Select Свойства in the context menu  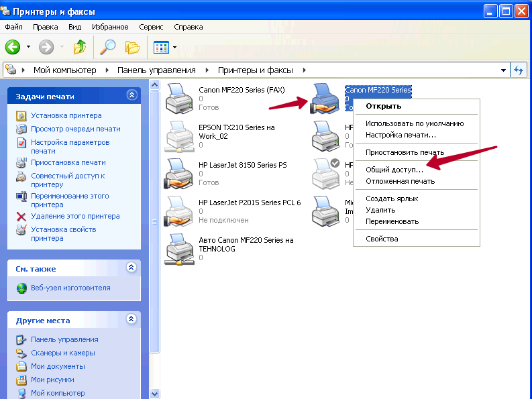pos(382,239)
